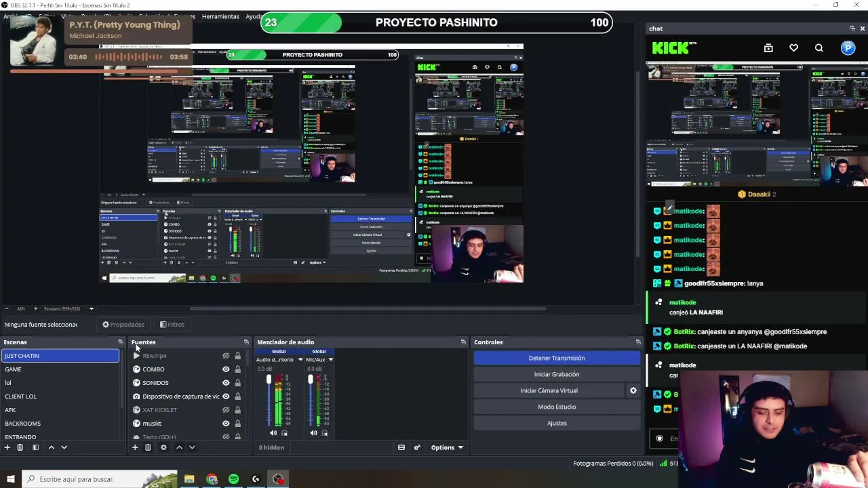868x488 pixels.
Task: Open Spotify from the Windows taskbar
Action: pos(233,479)
